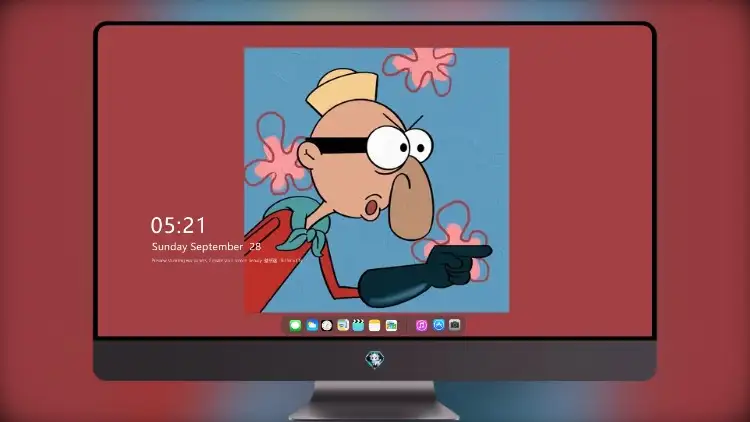Open the green Messages app in dock
Viewport: 750px width, 422px height.
click(295, 325)
